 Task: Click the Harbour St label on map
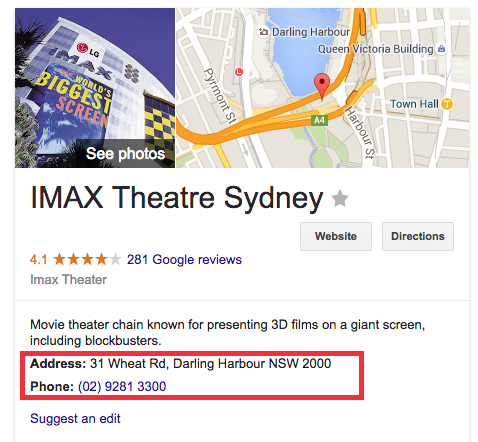tap(360, 133)
